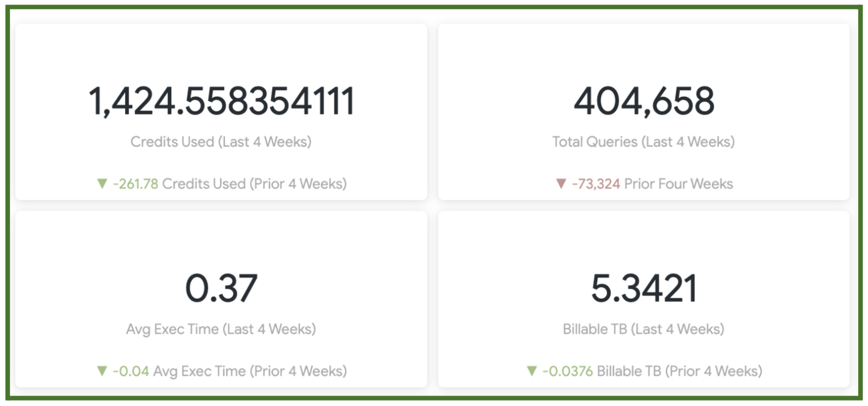Click the -261.78 comparison value
The width and height of the screenshot is (868, 406).
(135, 184)
